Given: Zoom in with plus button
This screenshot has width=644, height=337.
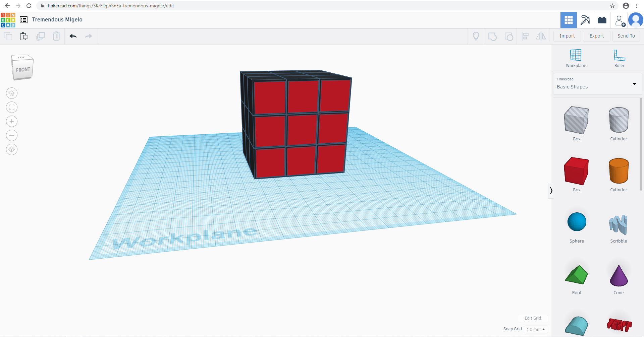Looking at the screenshot, I should (12, 121).
